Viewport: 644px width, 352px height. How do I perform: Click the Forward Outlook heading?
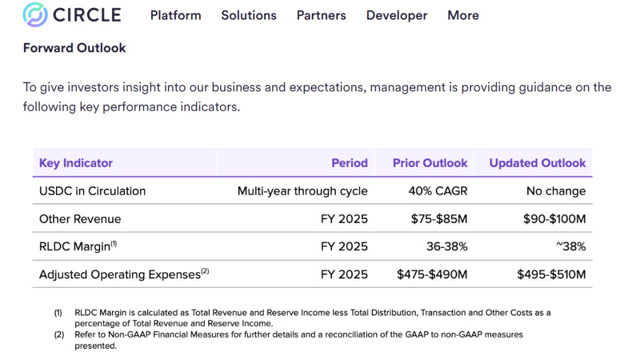tap(74, 48)
